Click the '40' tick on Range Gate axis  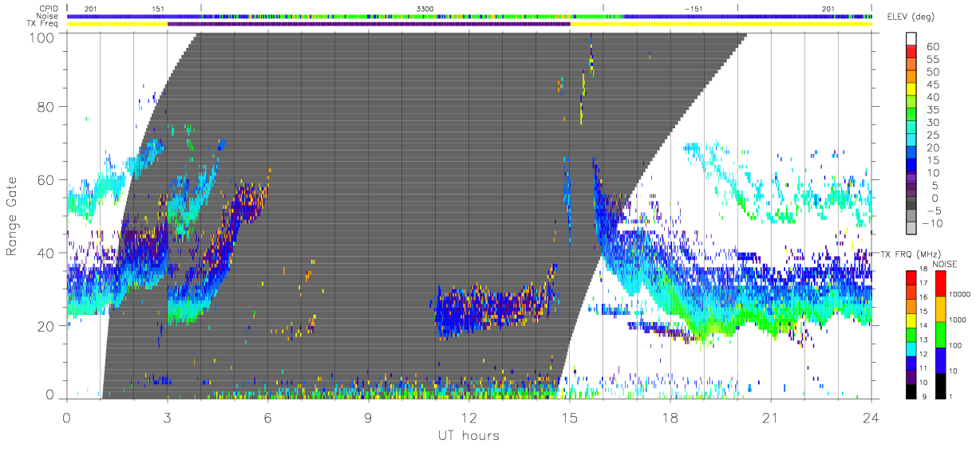48,253
